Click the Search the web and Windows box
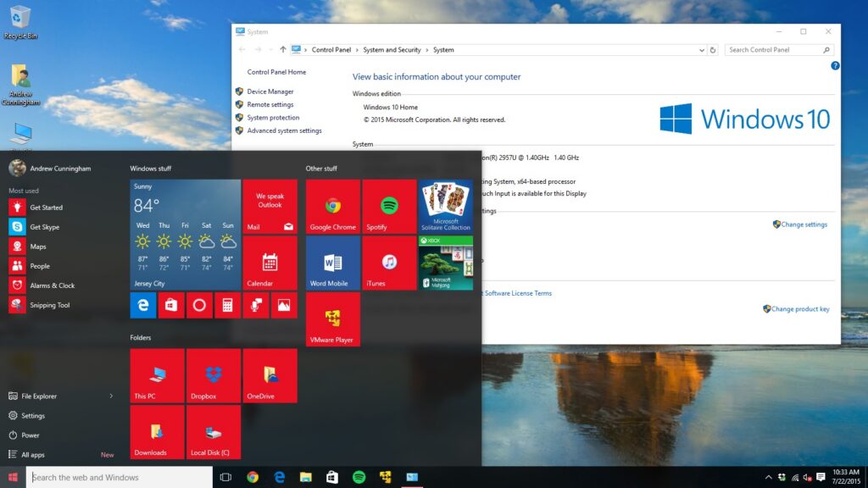Image resolution: width=868 pixels, height=488 pixels. (x=119, y=477)
